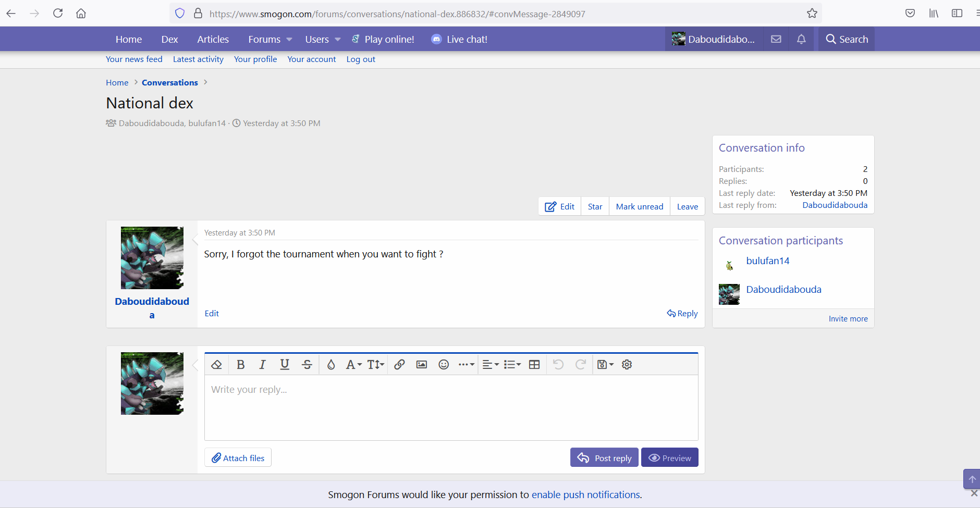Open the list type dropdown
Viewport: 980px width, 508px height.
coord(512,365)
